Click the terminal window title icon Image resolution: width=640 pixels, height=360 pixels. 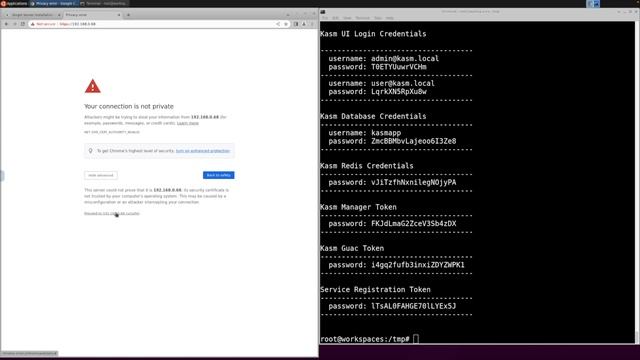(323, 12)
